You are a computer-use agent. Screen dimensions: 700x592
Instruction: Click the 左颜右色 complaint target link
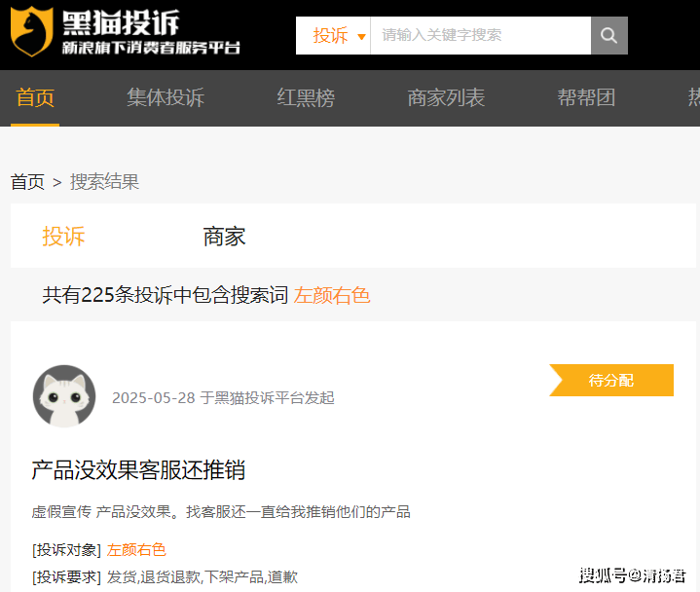(136, 549)
